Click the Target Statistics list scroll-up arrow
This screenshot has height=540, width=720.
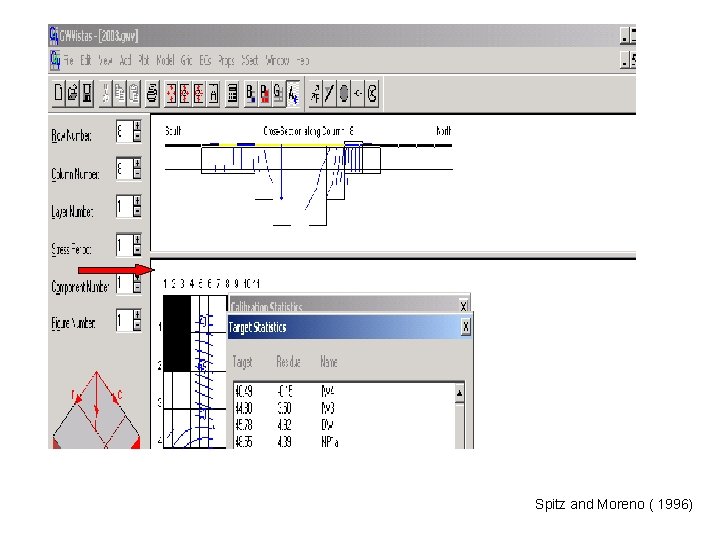[x=459, y=393]
